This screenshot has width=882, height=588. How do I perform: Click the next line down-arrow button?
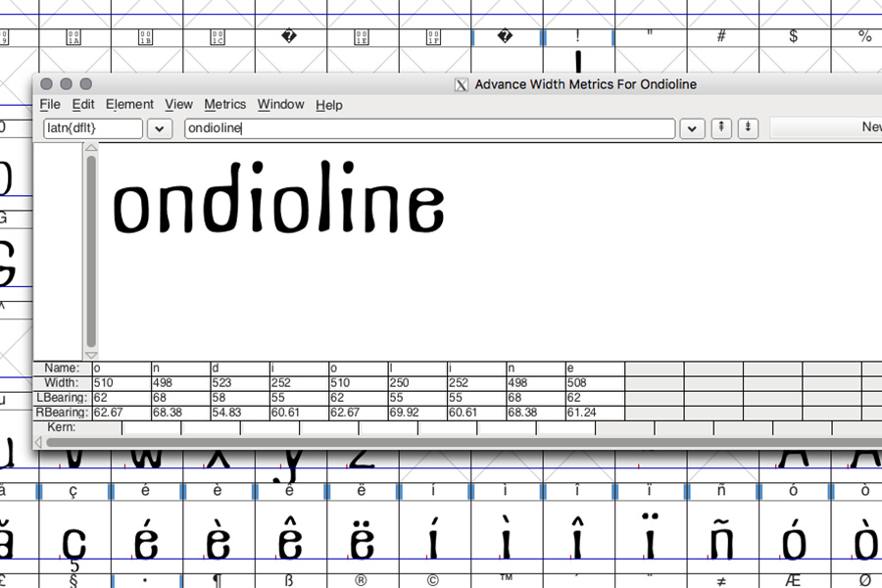[x=748, y=128]
